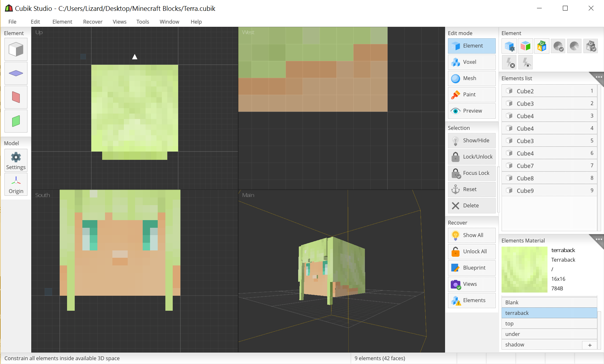
Task: Click the gray ABC blocks checkmark icon
Action: pyautogui.click(x=591, y=46)
